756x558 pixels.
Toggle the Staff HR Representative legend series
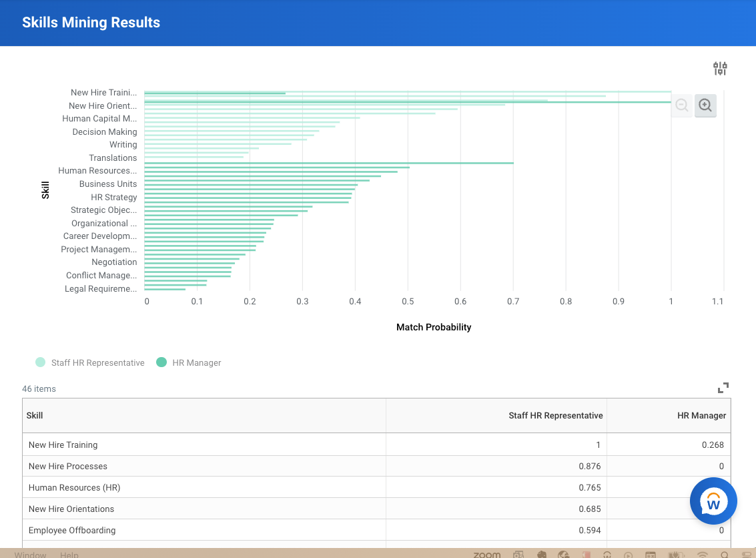coord(90,362)
